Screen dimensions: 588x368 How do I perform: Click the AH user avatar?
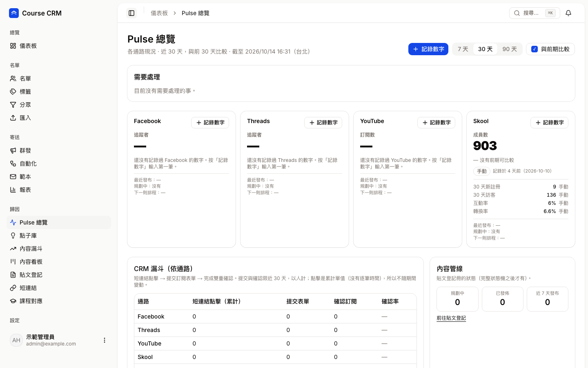point(16,340)
